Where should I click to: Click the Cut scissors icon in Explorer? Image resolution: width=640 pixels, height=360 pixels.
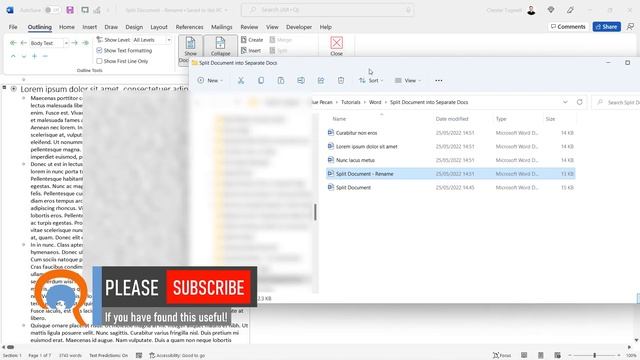point(241,80)
